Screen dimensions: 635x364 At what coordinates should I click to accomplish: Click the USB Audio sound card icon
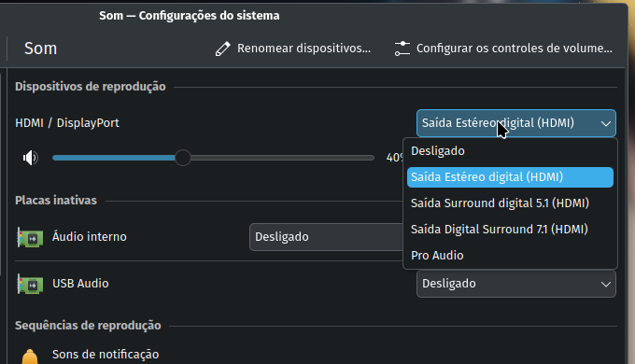(30, 284)
